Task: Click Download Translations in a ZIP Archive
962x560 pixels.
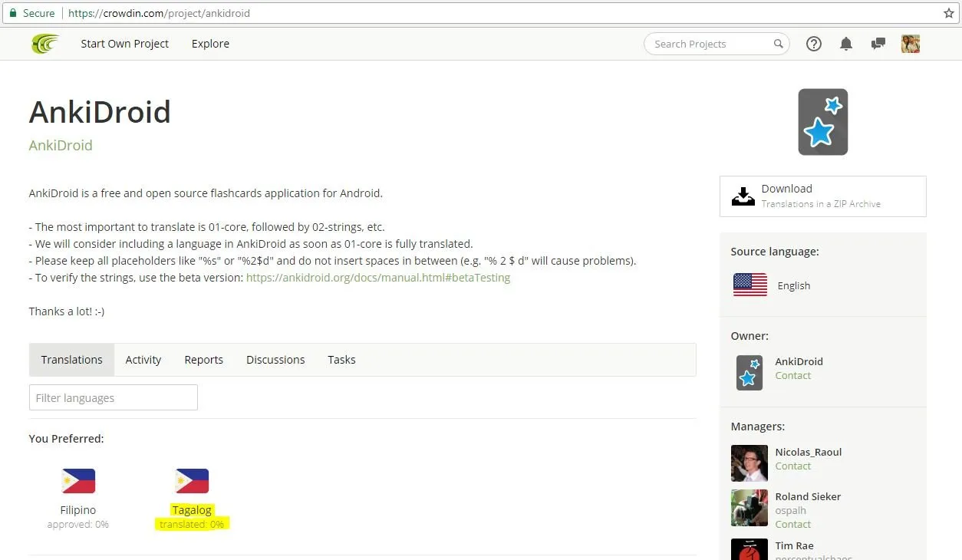Action: click(x=823, y=196)
